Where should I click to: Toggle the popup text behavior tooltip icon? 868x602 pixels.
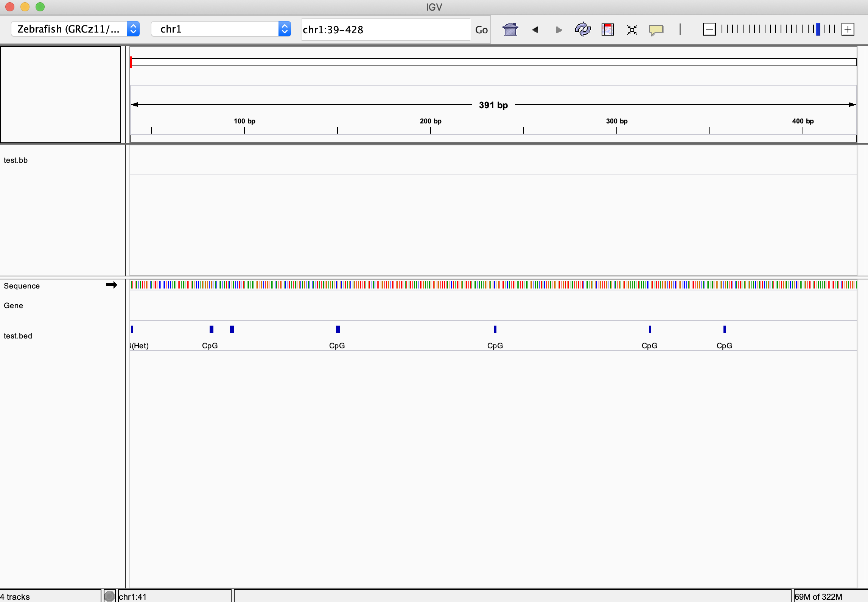click(x=657, y=30)
